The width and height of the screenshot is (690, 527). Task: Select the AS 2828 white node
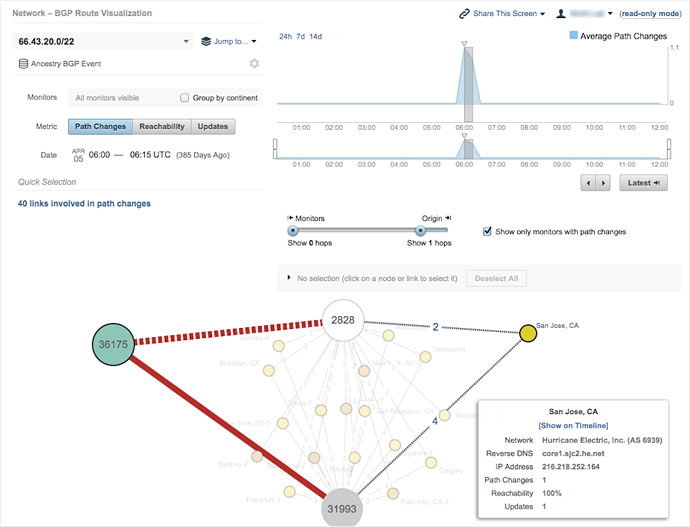[343, 320]
